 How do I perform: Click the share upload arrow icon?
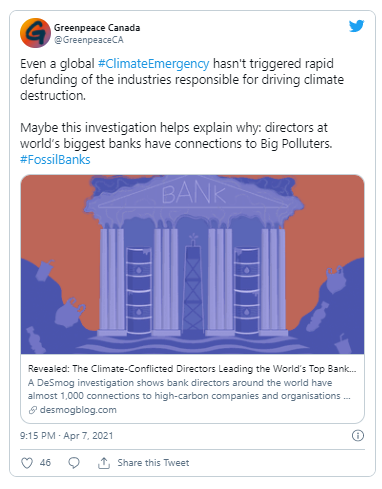[x=104, y=463]
